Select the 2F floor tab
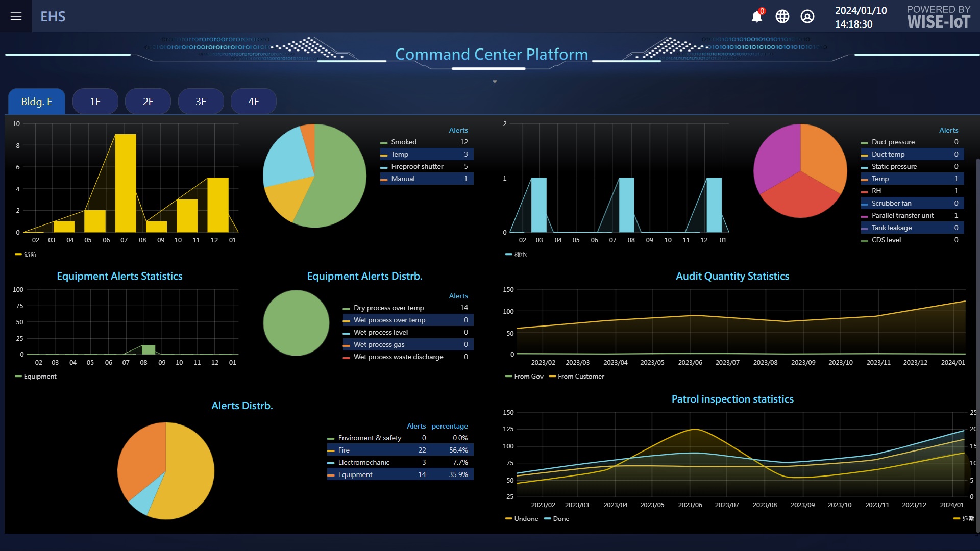980x551 pixels. [x=148, y=101]
